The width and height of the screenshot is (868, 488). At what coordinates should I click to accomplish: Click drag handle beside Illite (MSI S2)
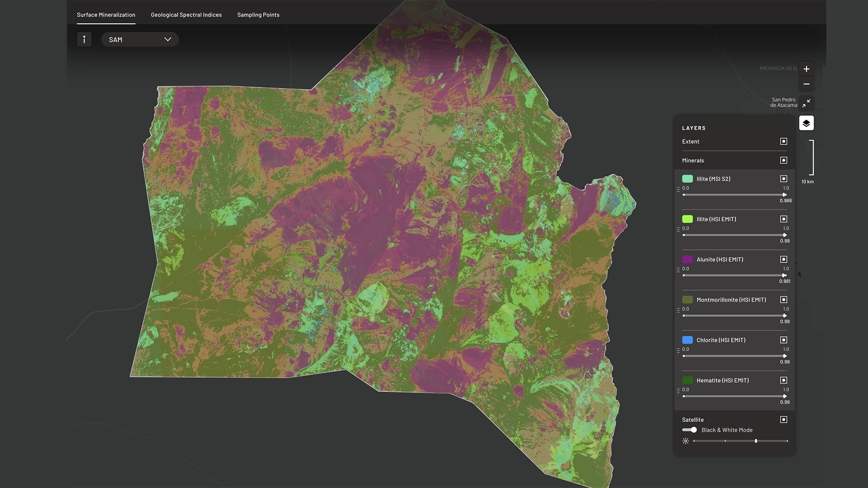(678, 190)
